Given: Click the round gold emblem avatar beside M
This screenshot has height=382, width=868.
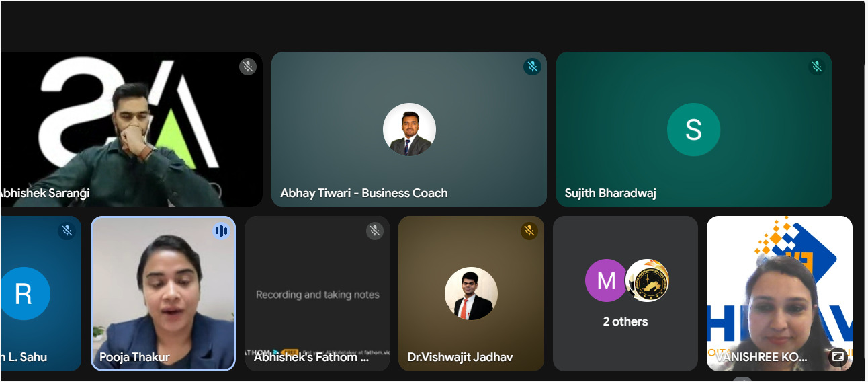Looking at the screenshot, I should (x=647, y=280).
